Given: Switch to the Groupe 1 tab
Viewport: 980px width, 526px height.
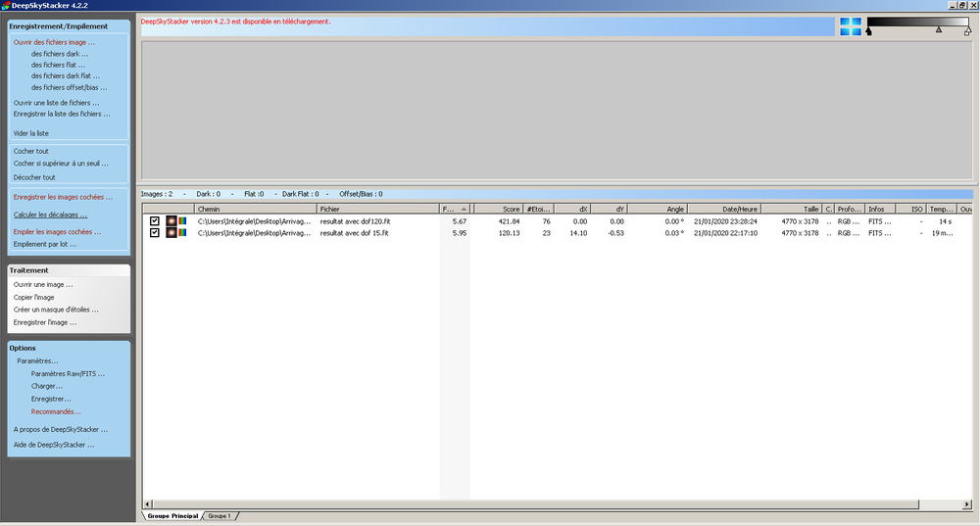Looking at the screenshot, I should (220, 516).
